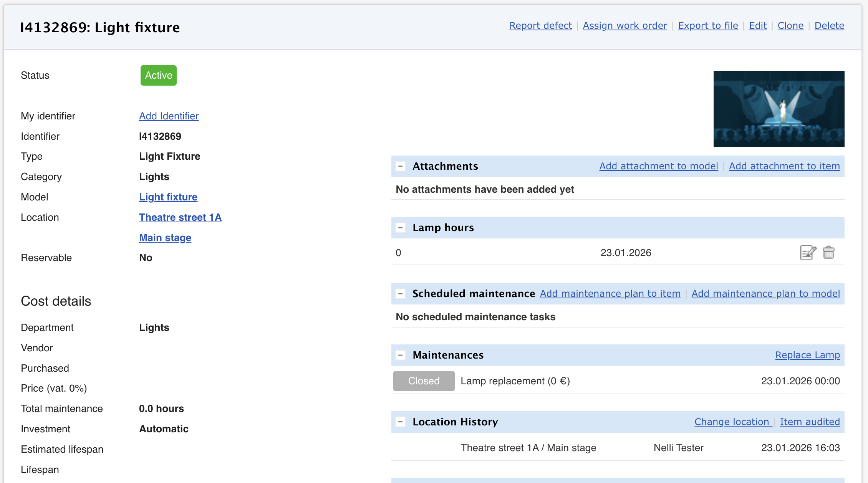868x483 pixels.
Task: Click the Report defect link
Action: point(540,26)
